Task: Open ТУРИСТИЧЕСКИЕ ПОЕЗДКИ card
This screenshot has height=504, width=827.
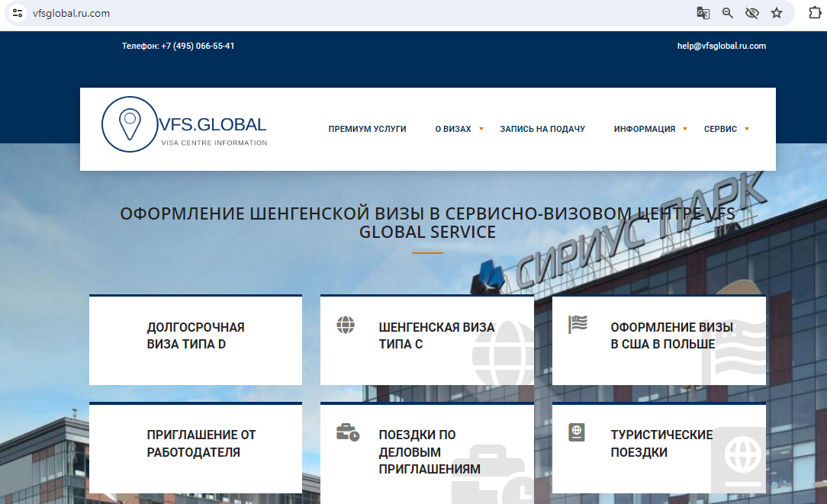Action: pos(658,448)
